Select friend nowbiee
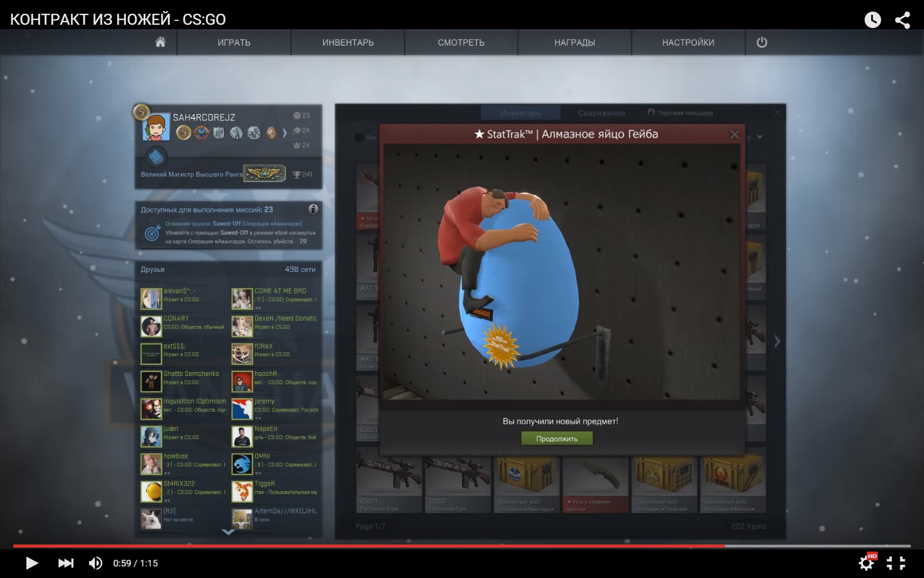This screenshot has width=924, height=578. tap(183, 464)
